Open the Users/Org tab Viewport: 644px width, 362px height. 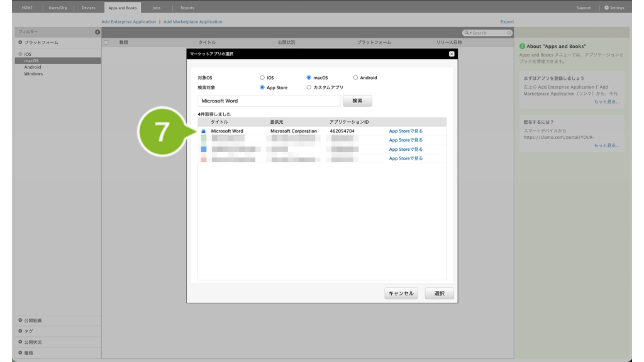[x=57, y=8]
